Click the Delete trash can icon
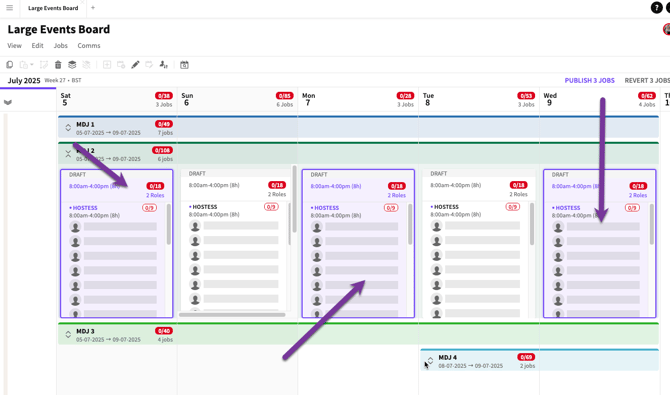The height and width of the screenshot is (395, 670). coord(58,65)
